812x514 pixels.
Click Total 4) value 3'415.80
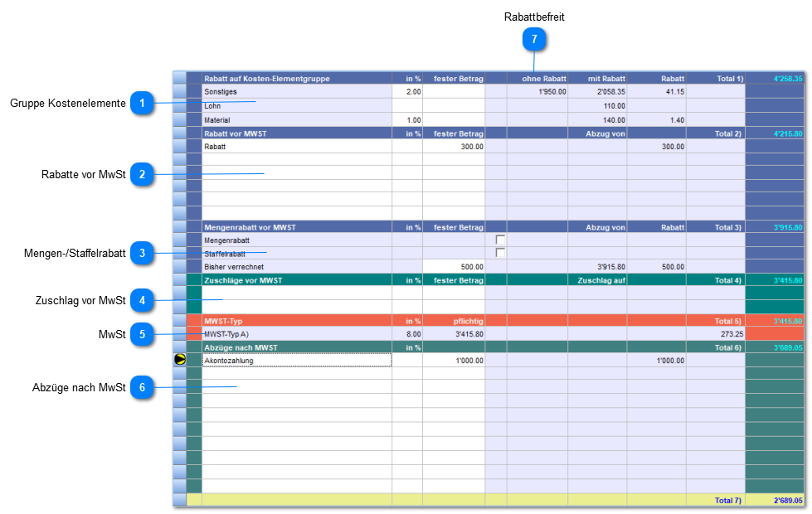pyautogui.click(x=788, y=280)
